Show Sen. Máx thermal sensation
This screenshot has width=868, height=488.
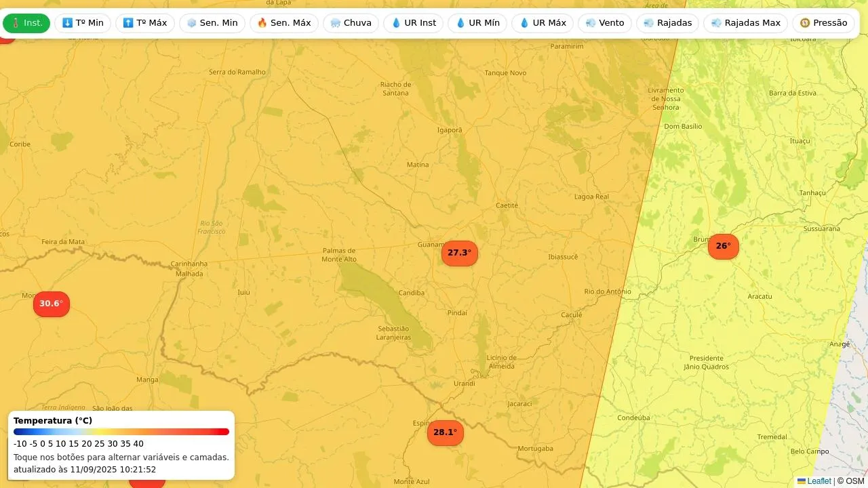[283, 23]
